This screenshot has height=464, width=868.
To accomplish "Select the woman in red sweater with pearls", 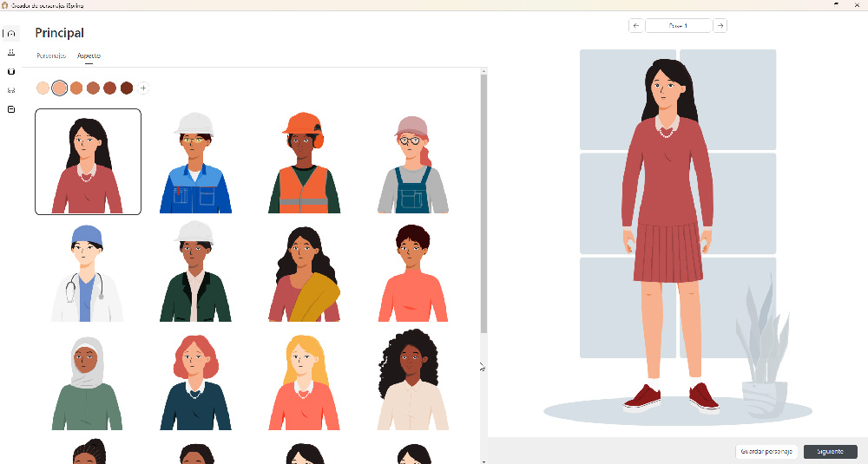I will pos(88,161).
